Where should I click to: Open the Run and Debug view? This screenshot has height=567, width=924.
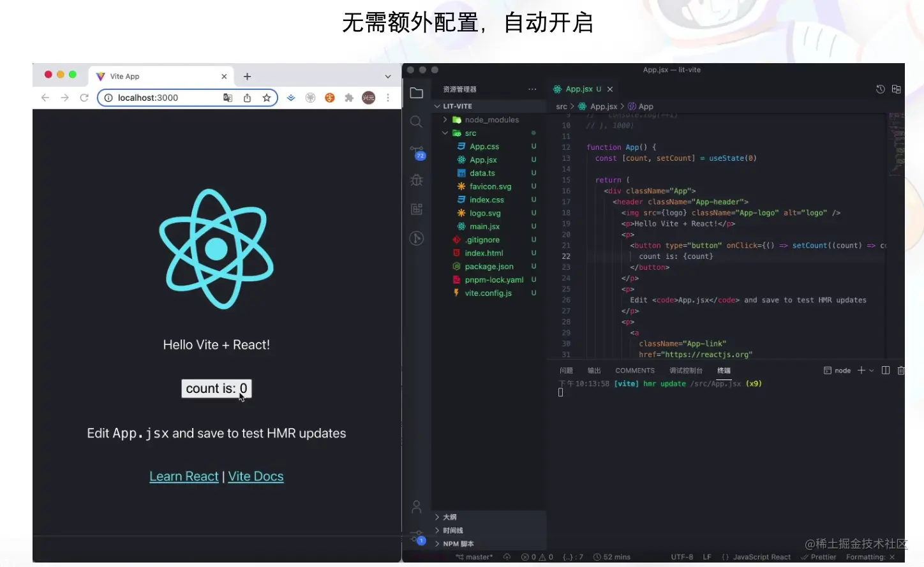[x=417, y=180]
